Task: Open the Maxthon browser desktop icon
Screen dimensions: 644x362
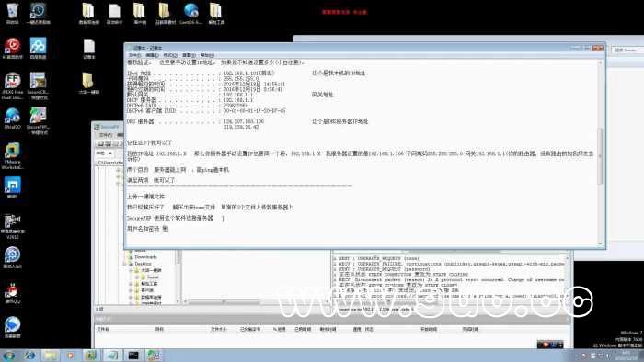Action: pos(12,187)
